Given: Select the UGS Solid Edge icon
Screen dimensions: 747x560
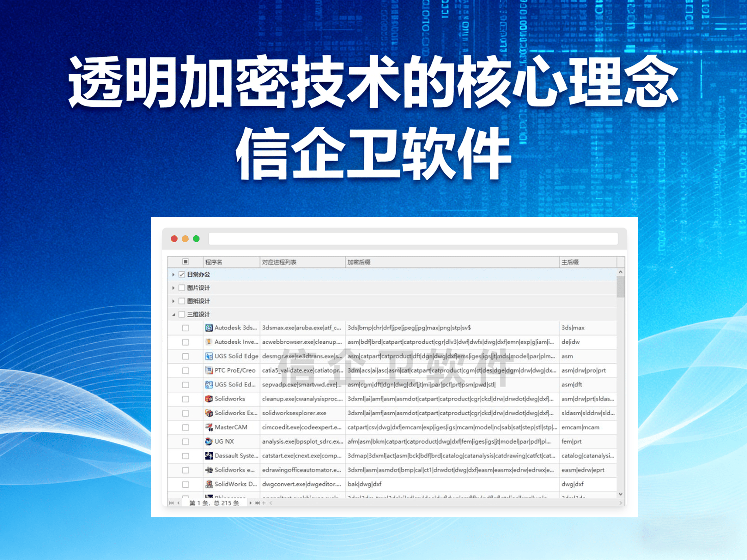Looking at the screenshot, I should point(209,356).
